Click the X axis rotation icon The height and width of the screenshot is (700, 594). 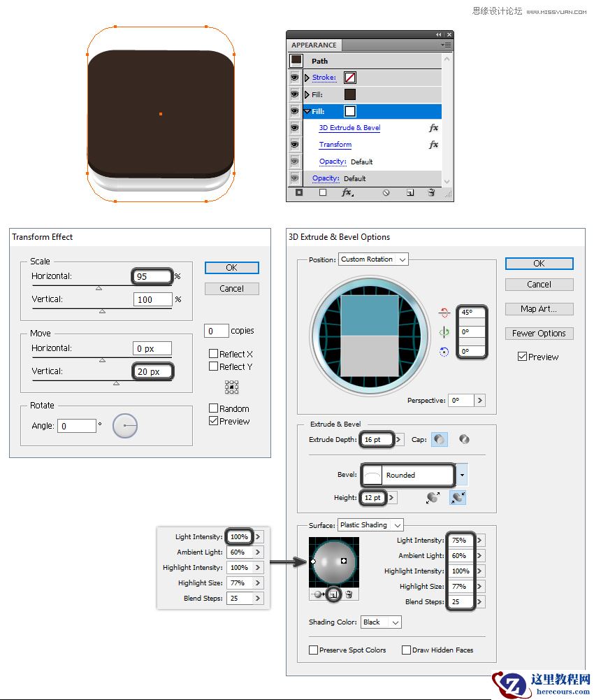tap(444, 313)
